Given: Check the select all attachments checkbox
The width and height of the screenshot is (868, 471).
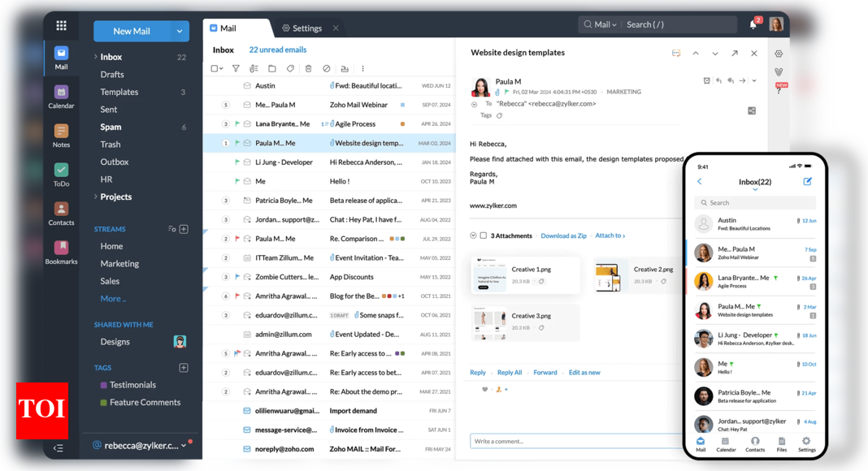Looking at the screenshot, I should click(484, 235).
